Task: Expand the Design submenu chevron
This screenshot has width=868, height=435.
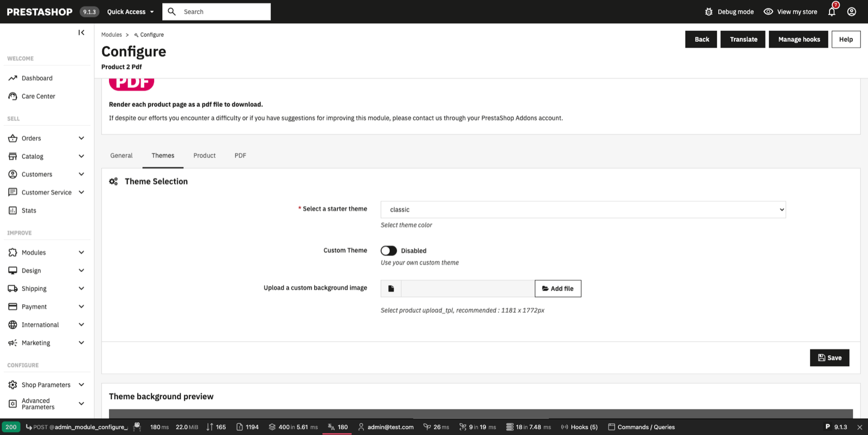Action: 81,271
